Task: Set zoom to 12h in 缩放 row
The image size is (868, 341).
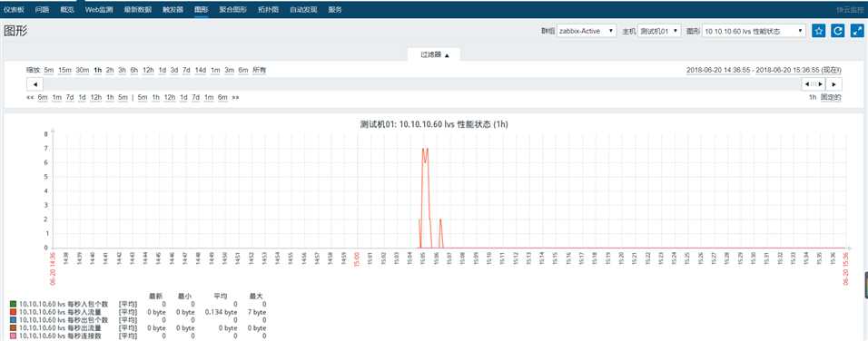Action: [148, 70]
